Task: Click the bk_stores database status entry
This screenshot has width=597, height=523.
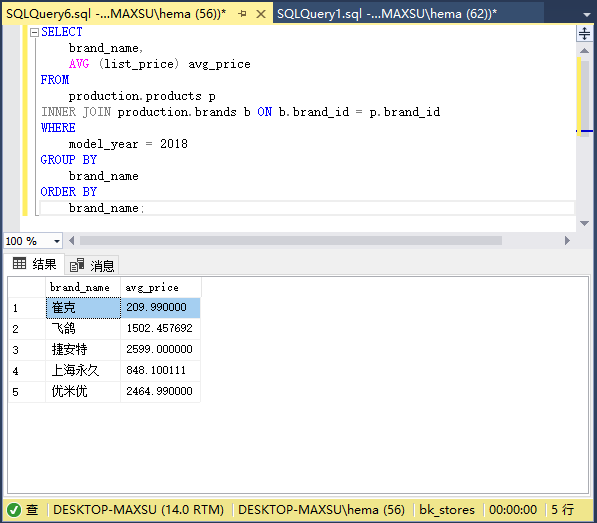Action: click(447, 510)
